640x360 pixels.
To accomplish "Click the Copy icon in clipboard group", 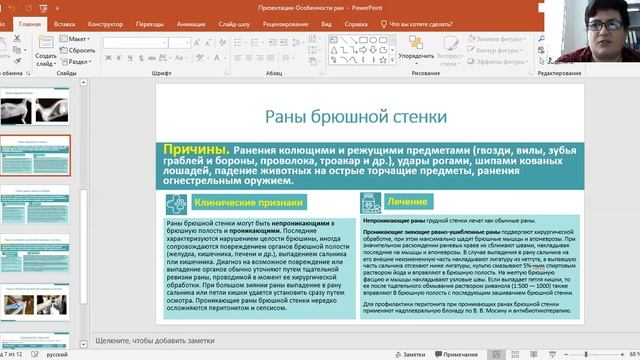I will tap(17, 50).
